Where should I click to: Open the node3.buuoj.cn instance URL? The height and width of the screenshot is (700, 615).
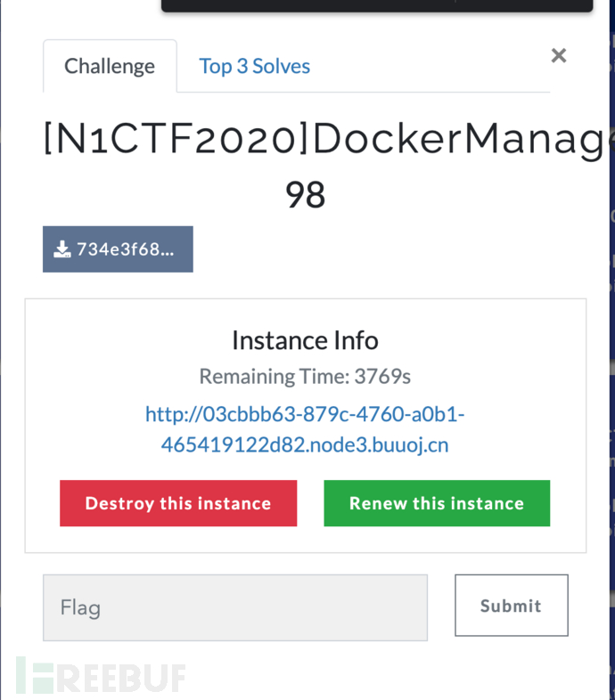(305, 429)
